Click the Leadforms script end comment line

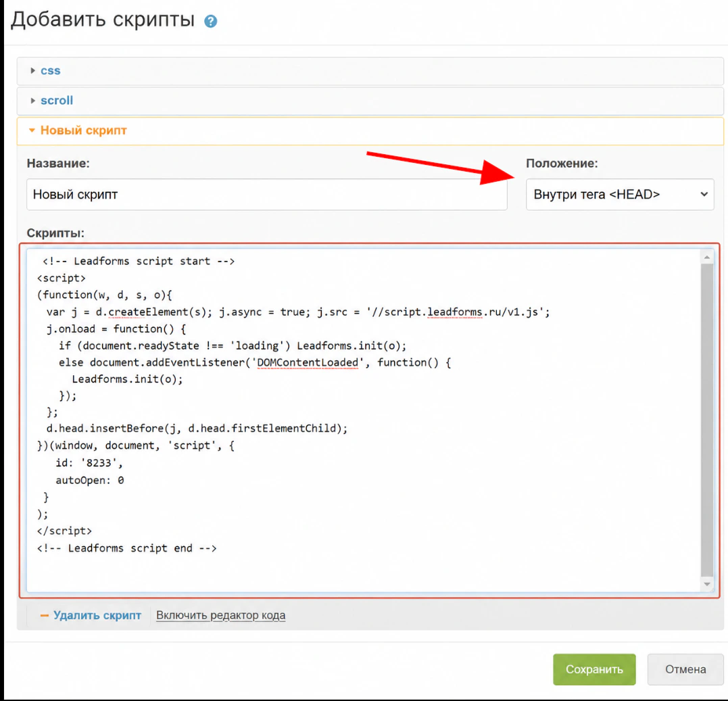click(x=127, y=548)
